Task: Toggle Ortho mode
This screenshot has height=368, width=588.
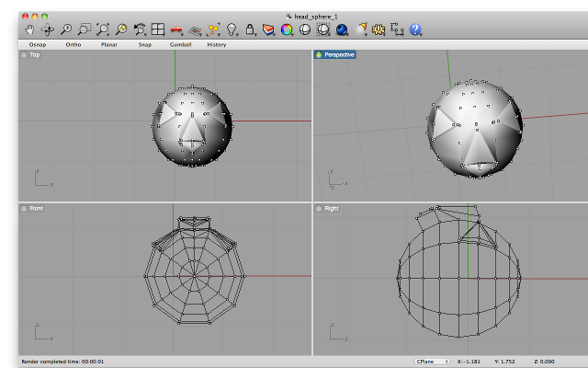Action: 73,44
